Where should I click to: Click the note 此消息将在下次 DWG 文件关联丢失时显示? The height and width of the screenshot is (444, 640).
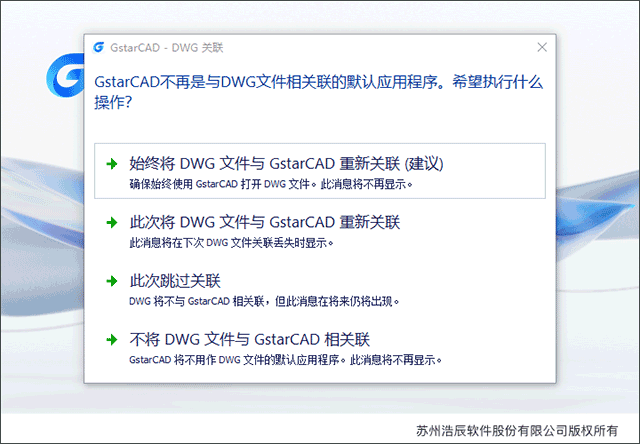point(229,243)
